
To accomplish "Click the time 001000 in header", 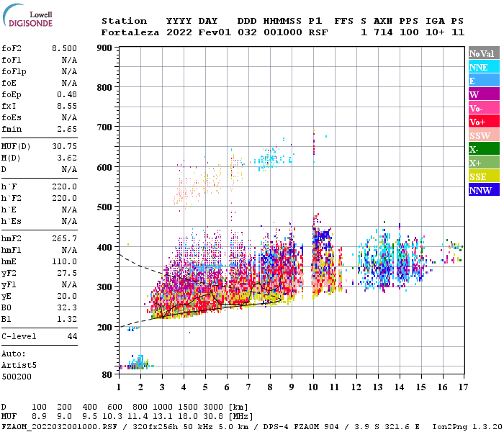I will 283,32.
